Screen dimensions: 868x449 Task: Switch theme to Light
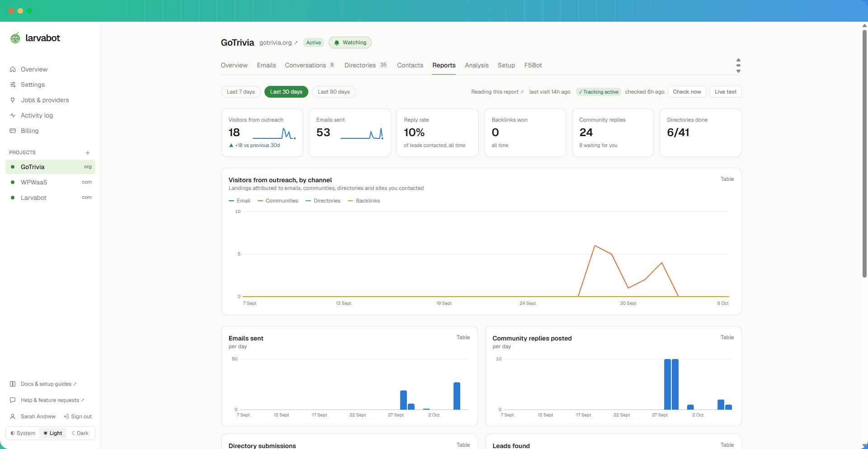[x=53, y=433]
